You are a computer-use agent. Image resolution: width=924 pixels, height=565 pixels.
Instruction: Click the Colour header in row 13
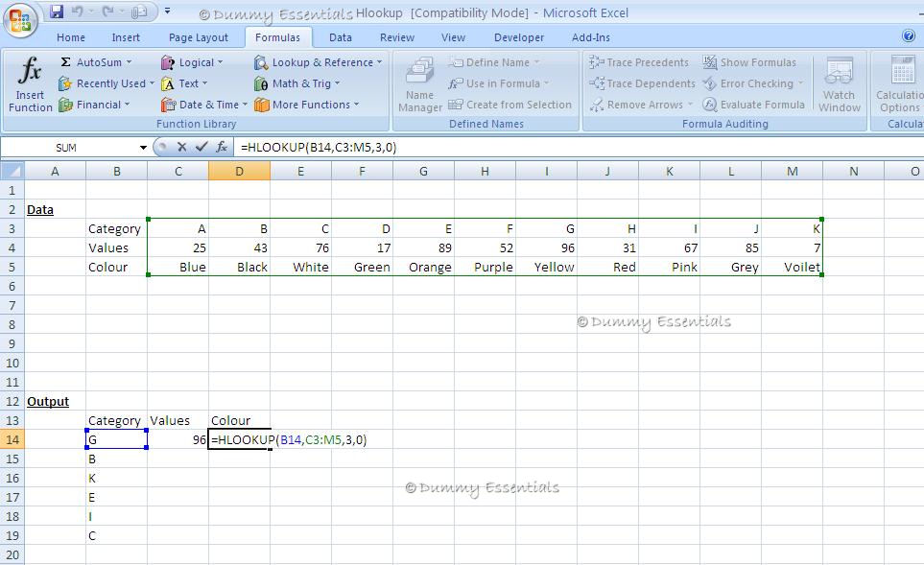(239, 421)
